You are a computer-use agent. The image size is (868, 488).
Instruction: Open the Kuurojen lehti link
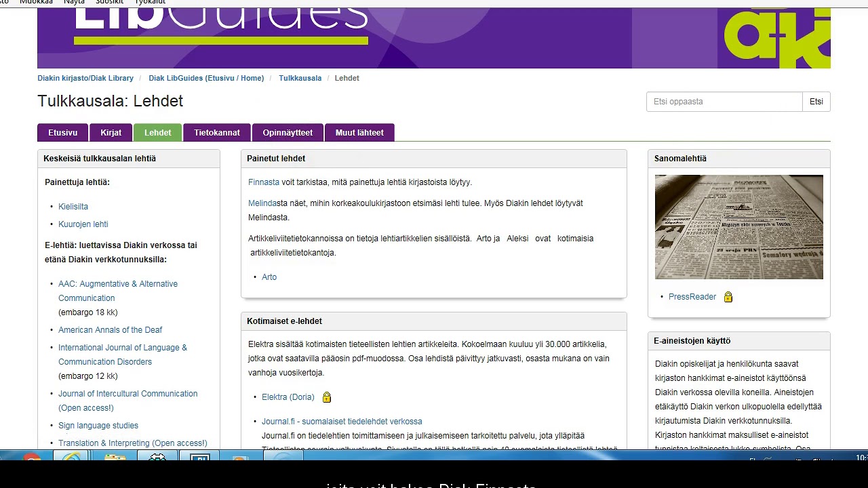point(83,224)
